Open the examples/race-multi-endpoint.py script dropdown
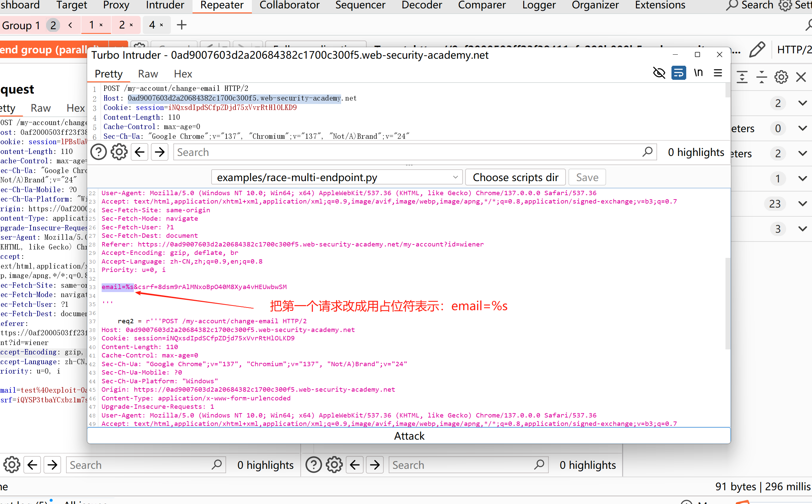Viewport: 812px width, 504px height. [x=337, y=177]
